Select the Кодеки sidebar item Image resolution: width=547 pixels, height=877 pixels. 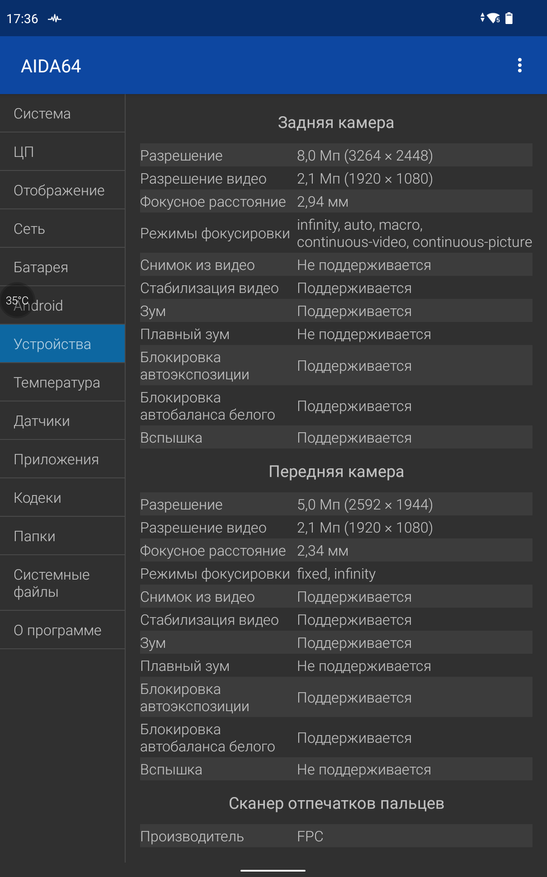coord(62,498)
